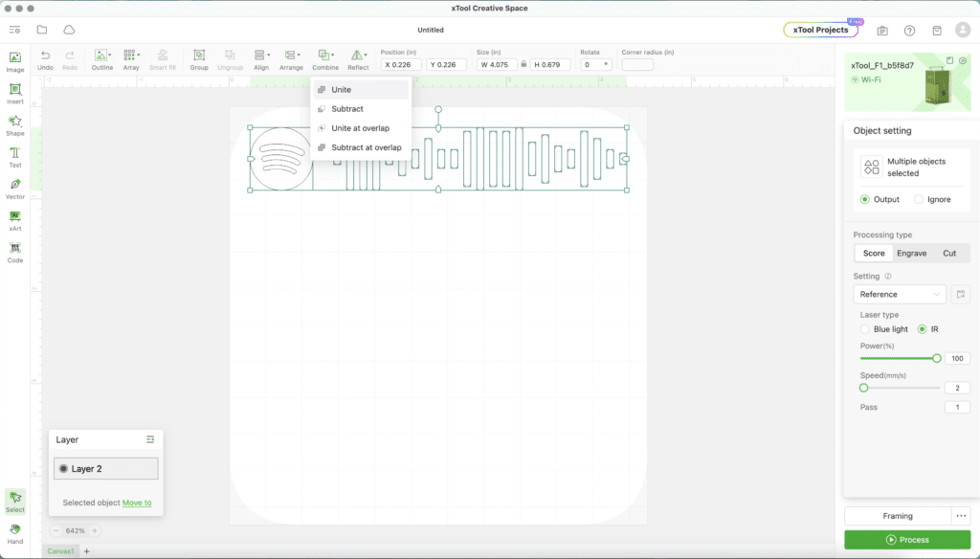The height and width of the screenshot is (559, 980).
Task: Click the X position input field
Action: pos(401,64)
